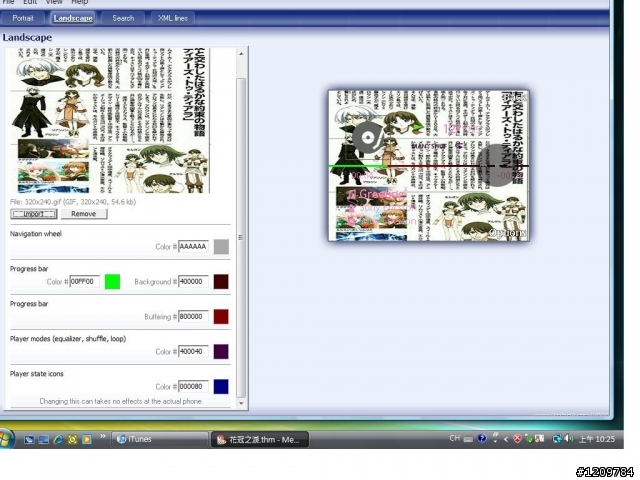Image resolution: width=640 pixels, height=480 pixels.
Task: Select the Landscape tab
Action: 73,18
